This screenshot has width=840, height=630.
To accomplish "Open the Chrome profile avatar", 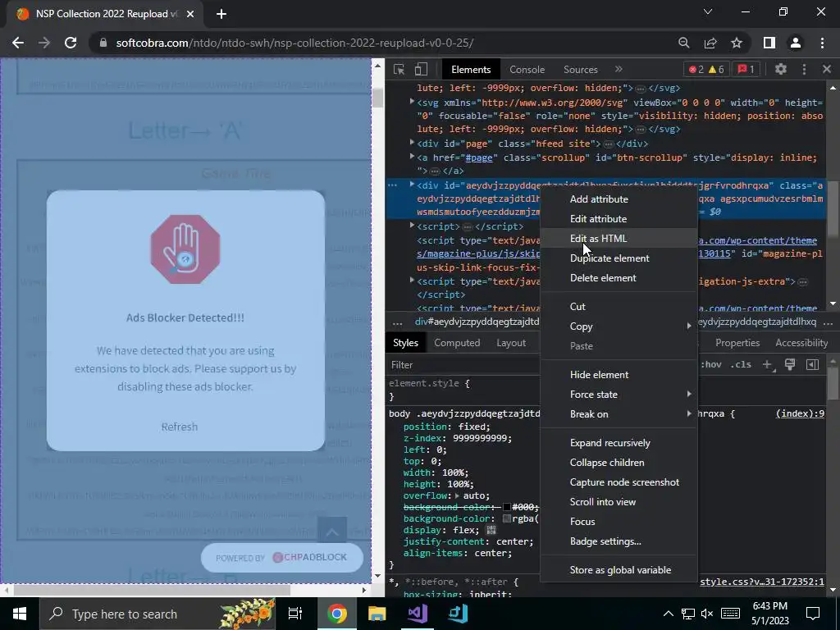I will click(796, 43).
